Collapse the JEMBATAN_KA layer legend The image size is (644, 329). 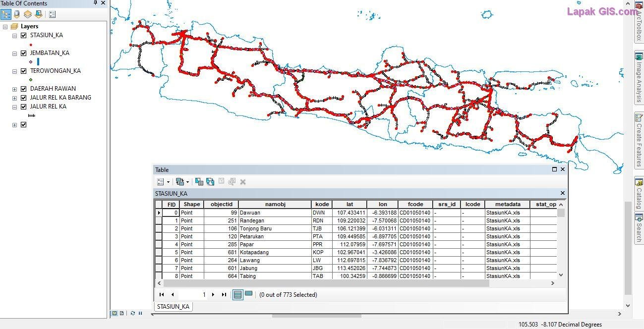click(x=15, y=53)
